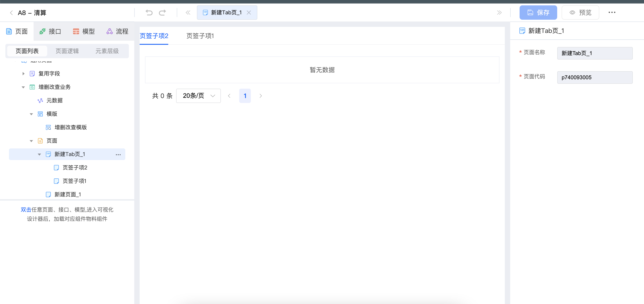Image resolution: width=644 pixels, height=304 pixels.
Task: Click the 双击 highlighted hint text
Action: 26,210
